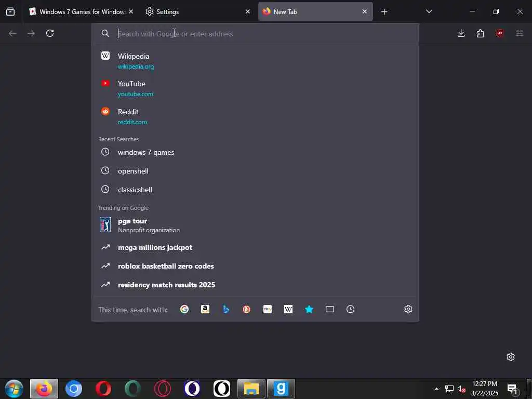Open the Reddit top site suggestion
This screenshot has width=532, height=399.
(255, 116)
